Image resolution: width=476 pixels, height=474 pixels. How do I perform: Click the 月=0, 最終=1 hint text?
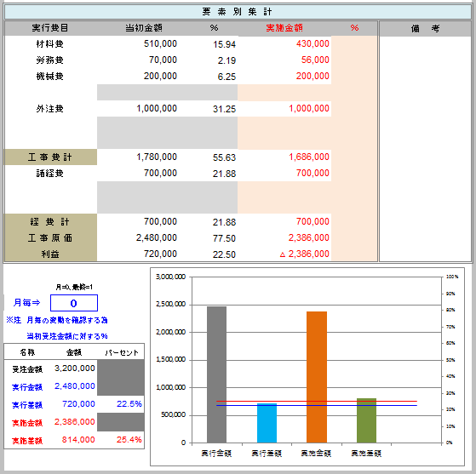pos(74,287)
